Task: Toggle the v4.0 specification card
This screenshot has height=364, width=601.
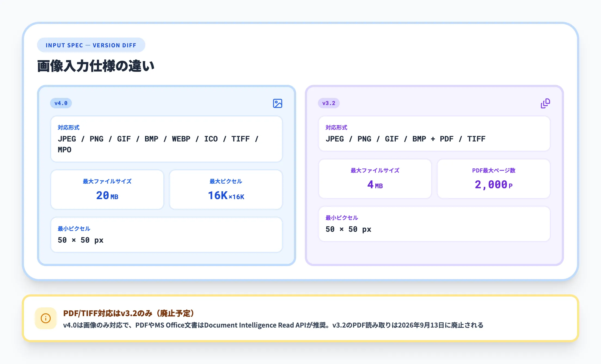Action: point(167,174)
